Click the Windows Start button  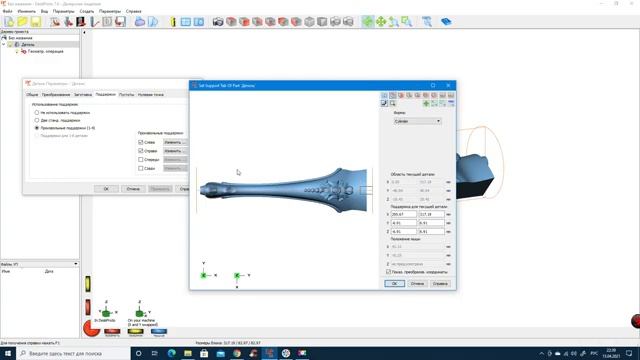8,353
